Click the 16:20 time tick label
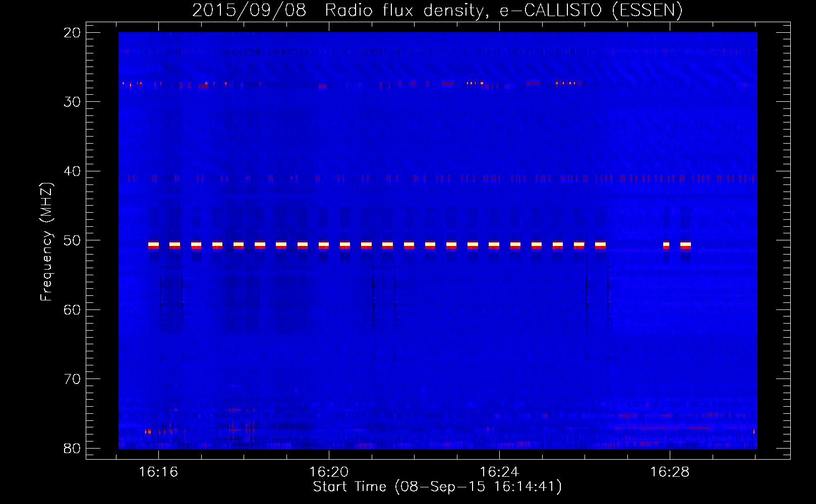The image size is (816, 504). click(329, 472)
